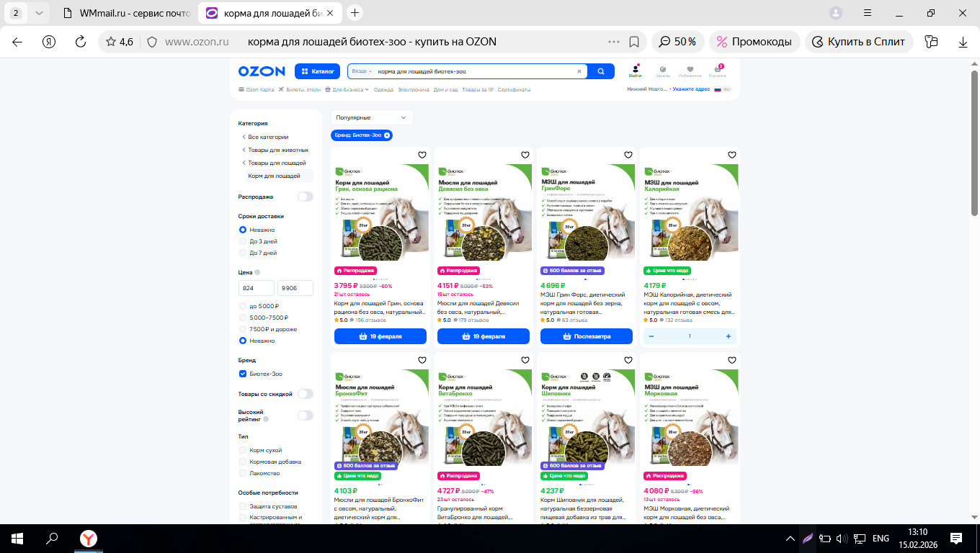The image size is (980, 553).
Task: Check the Кормовая добавка checkbox
Action: (243, 462)
